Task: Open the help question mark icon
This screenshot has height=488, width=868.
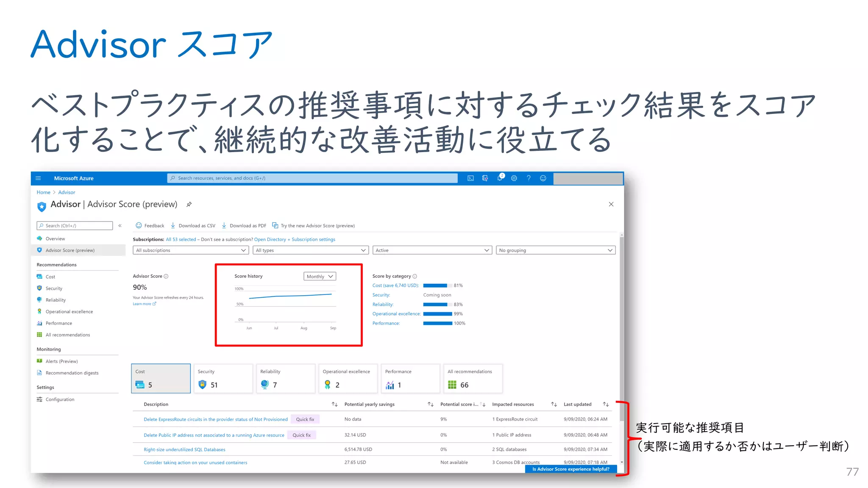Action: pos(529,178)
